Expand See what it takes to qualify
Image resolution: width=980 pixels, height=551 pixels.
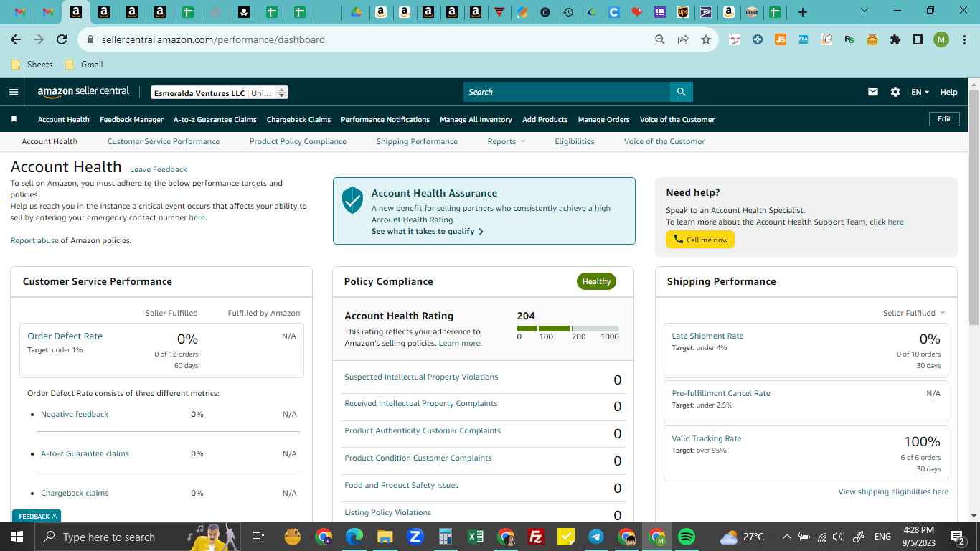(x=428, y=232)
